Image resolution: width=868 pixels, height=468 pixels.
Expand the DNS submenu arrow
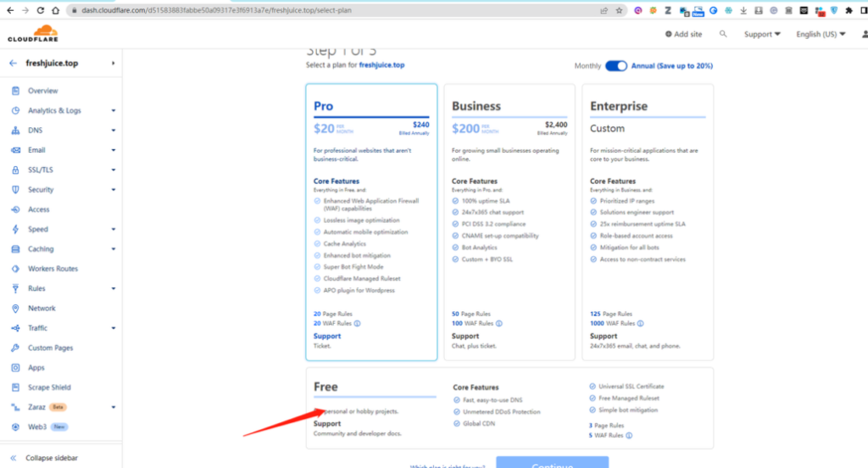(x=114, y=131)
